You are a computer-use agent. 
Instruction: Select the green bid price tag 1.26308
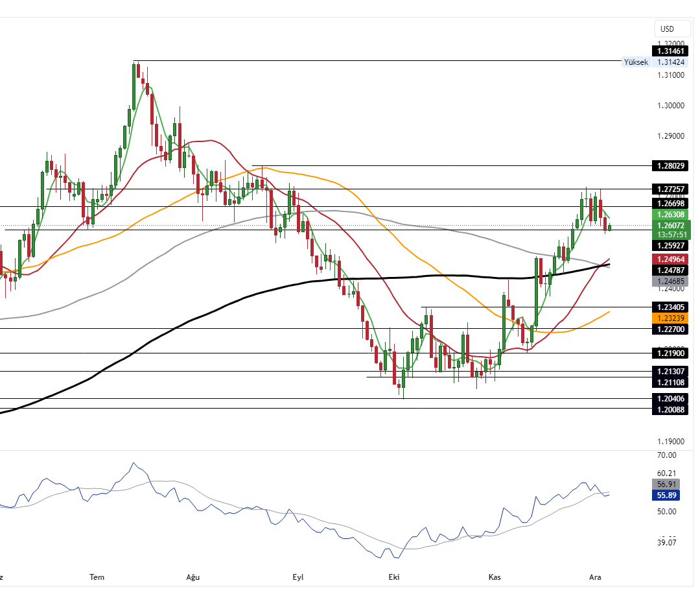pos(670,213)
